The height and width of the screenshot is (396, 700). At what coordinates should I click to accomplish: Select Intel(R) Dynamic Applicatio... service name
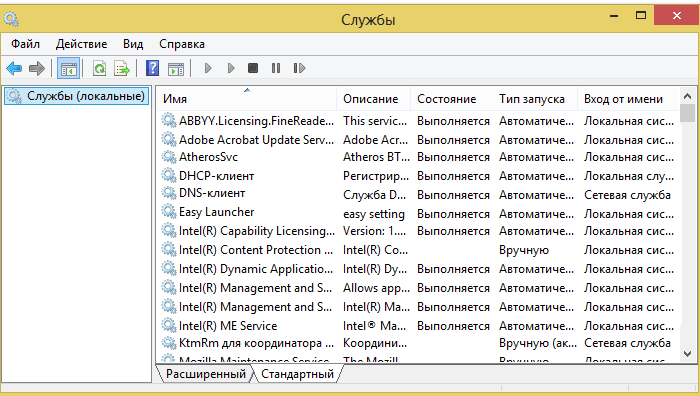tap(256, 269)
